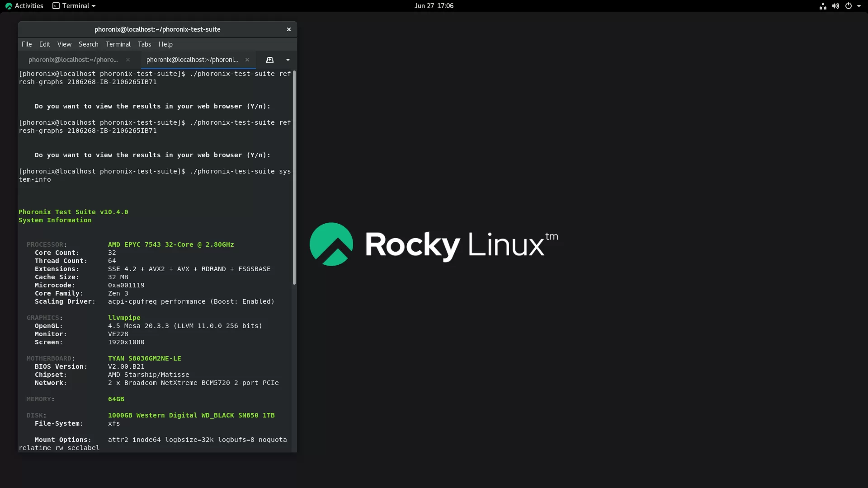Open the Edit menu
Image resolution: width=868 pixels, height=488 pixels.
[x=44, y=44]
